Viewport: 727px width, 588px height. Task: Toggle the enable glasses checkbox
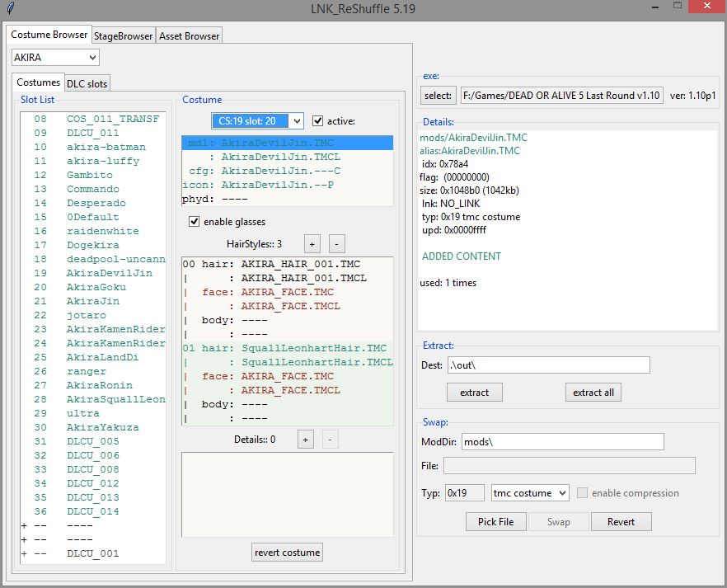tap(195, 222)
